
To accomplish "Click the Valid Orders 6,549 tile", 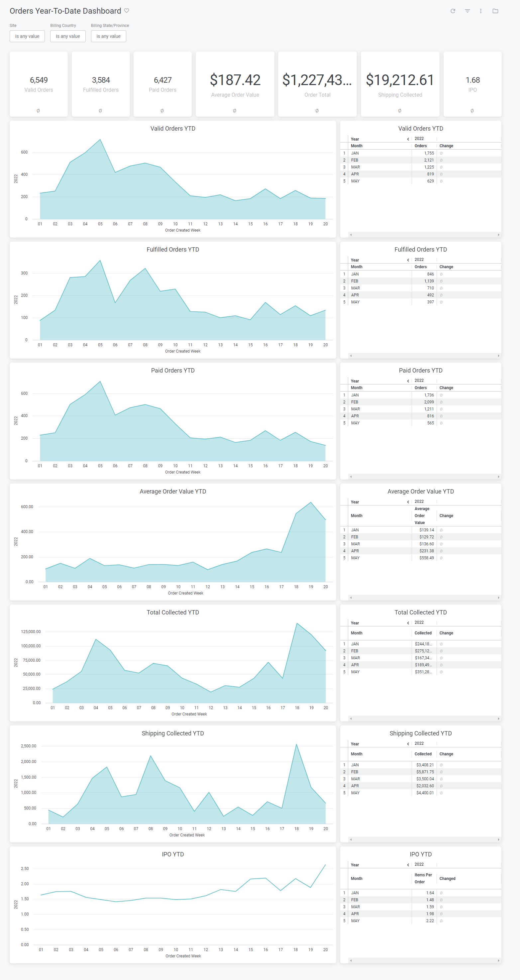I will (x=39, y=84).
